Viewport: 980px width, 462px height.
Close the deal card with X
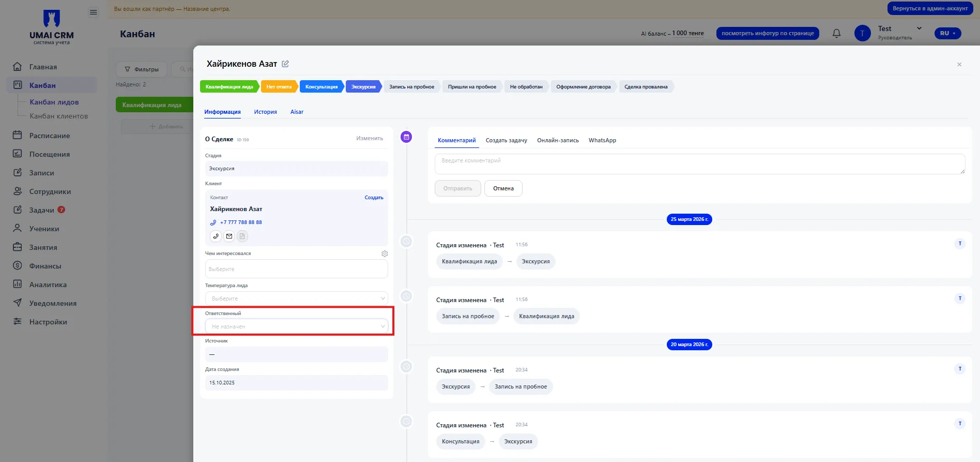click(x=959, y=65)
